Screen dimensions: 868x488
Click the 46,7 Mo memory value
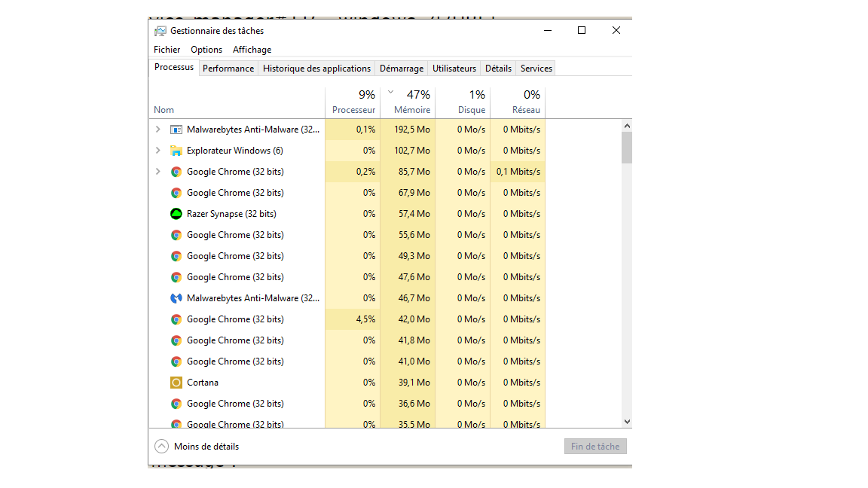pos(414,298)
